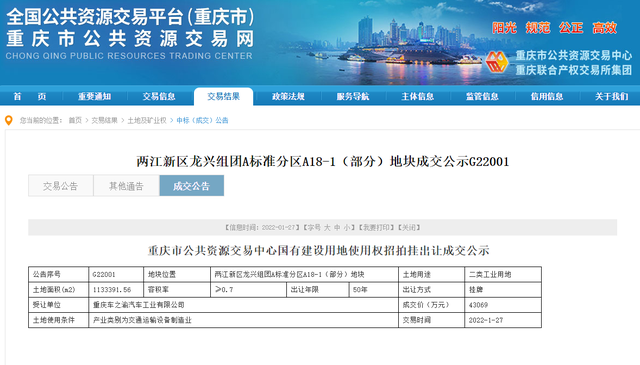Switch to the 其他通告 tab
This screenshot has height=365, width=640.
pyautogui.click(x=126, y=186)
